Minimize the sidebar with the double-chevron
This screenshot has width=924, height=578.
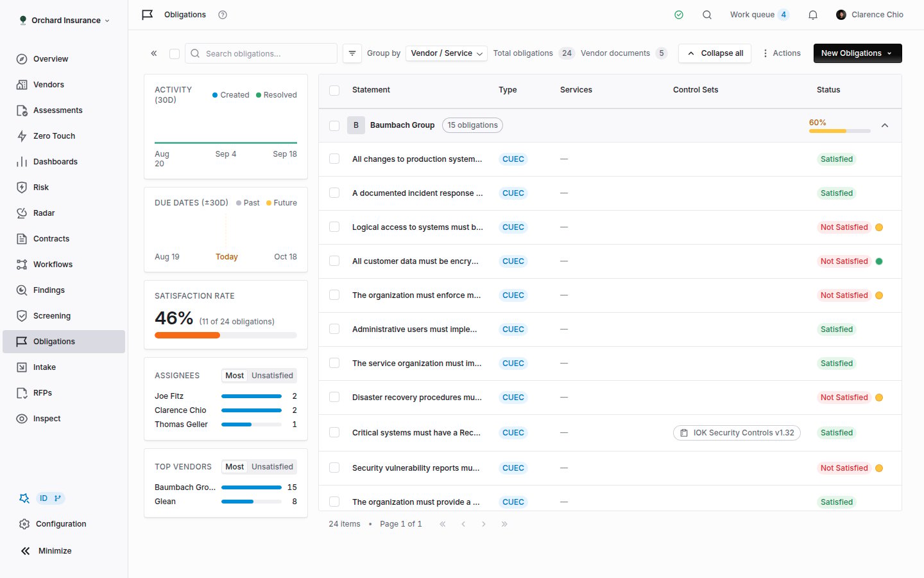pyautogui.click(x=25, y=551)
